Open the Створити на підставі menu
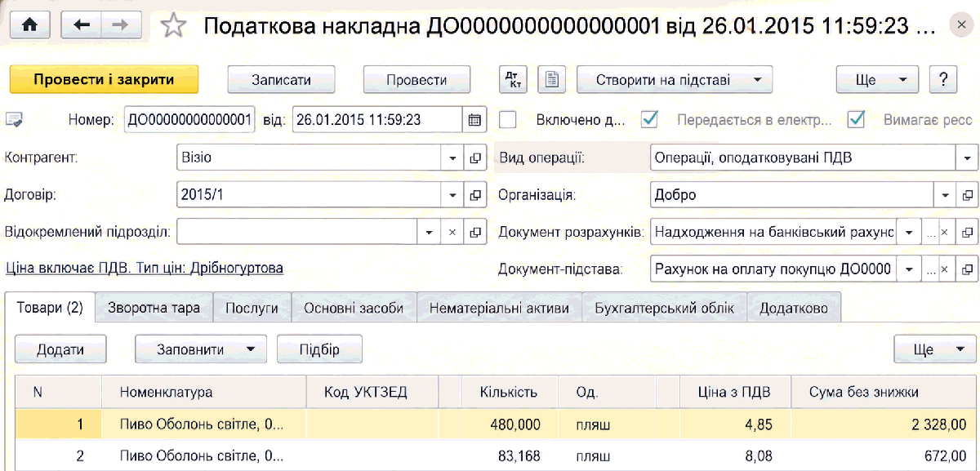 tap(675, 79)
